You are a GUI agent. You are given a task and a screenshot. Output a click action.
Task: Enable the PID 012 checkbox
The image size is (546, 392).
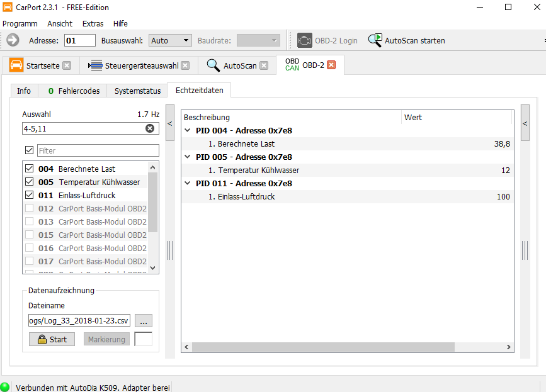point(29,208)
